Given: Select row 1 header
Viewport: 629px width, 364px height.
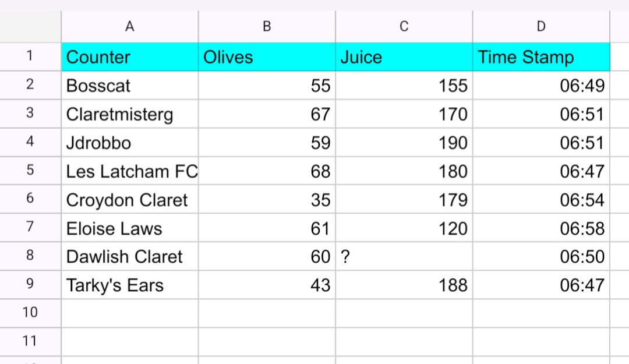Looking at the screenshot, I should [30, 56].
